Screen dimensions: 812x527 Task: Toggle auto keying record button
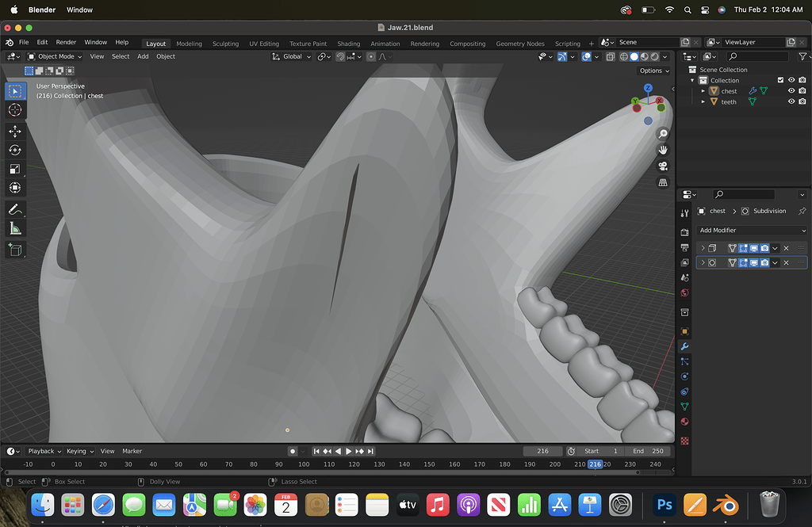pyautogui.click(x=293, y=452)
